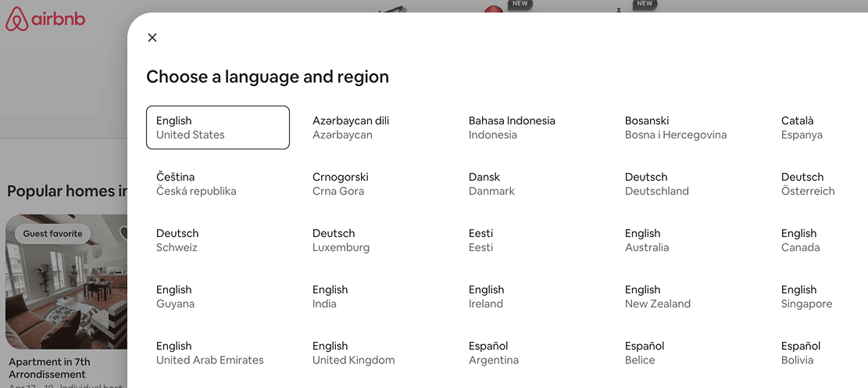
Task: Close the language and region dialog
Action: click(x=152, y=38)
